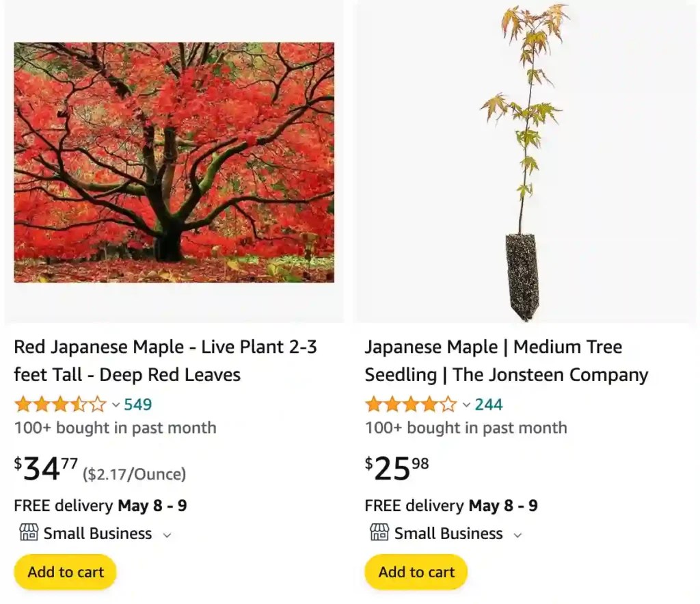View the red maple tree product photo
Viewport: 700px width, 604px height.
coord(174,163)
